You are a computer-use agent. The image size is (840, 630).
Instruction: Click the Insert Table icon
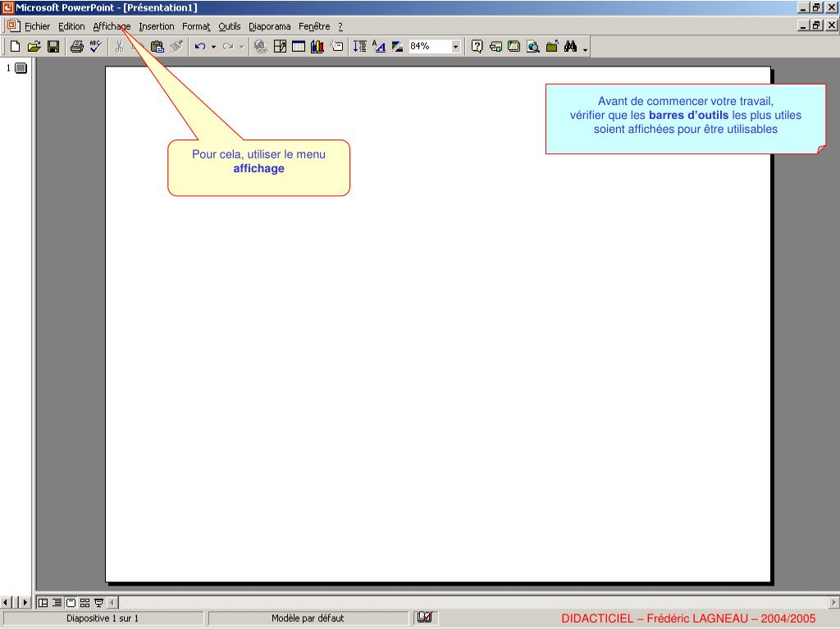[x=299, y=47]
